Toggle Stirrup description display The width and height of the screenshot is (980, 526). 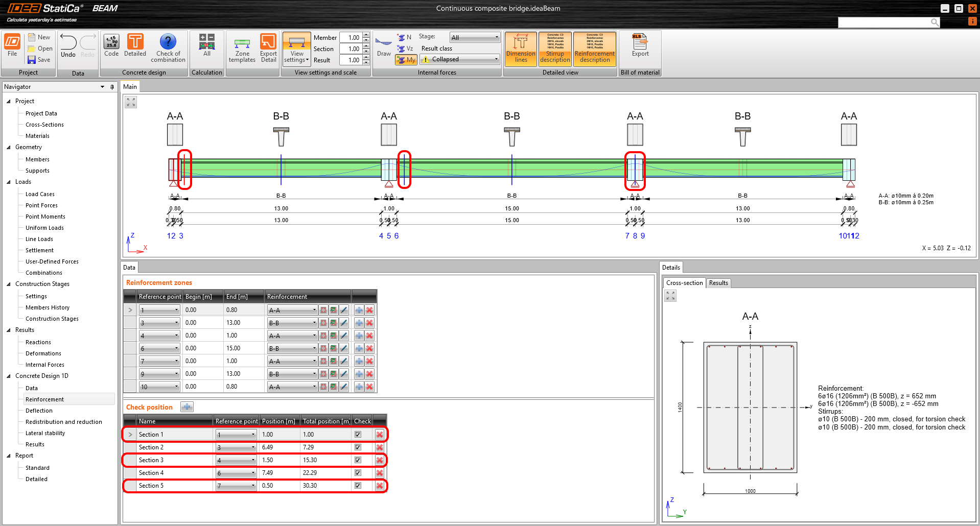554,49
